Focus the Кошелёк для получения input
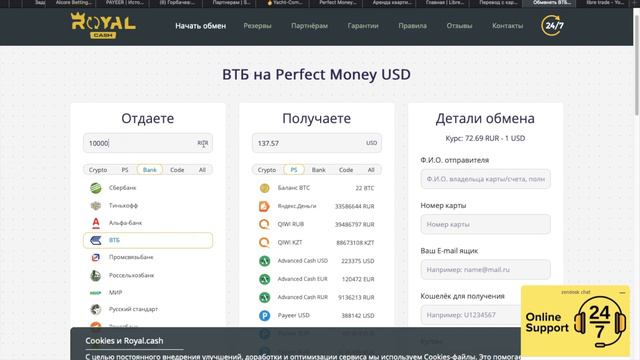Viewport: 640px width, 360px height. (x=471, y=315)
